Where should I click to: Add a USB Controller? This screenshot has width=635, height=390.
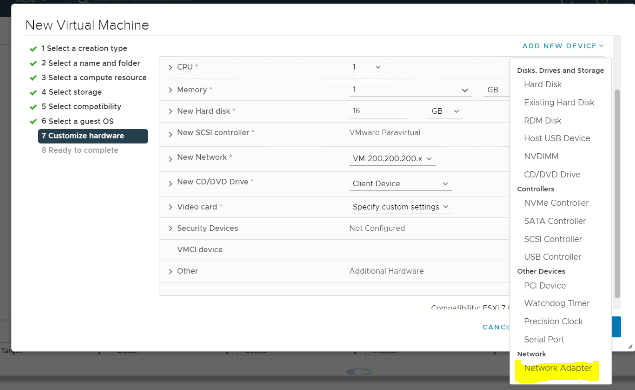pyautogui.click(x=552, y=257)
